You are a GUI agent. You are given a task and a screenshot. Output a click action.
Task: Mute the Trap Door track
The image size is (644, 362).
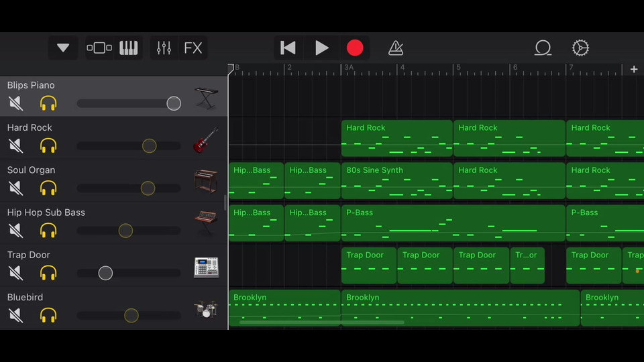(x=15, y=273)
